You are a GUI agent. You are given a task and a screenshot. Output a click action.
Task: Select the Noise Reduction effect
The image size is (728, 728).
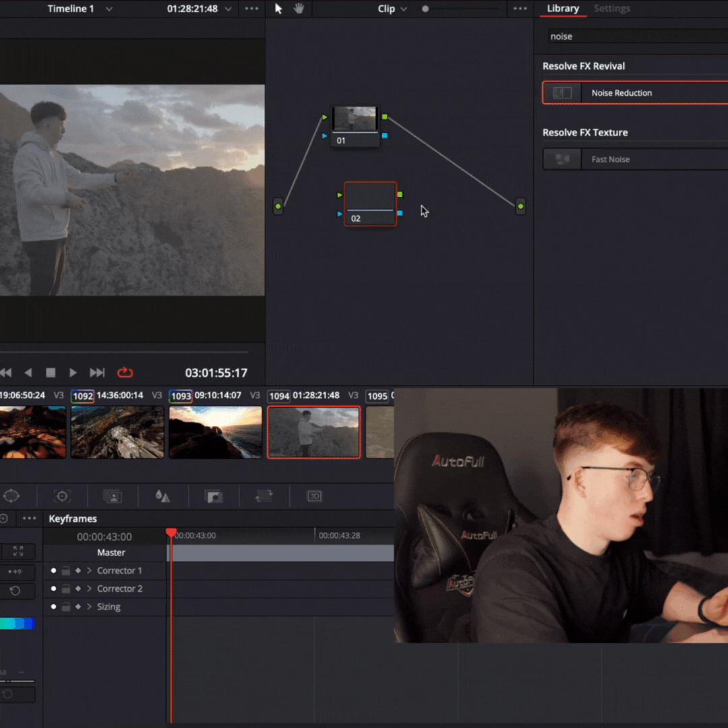[x=634, y=93]
